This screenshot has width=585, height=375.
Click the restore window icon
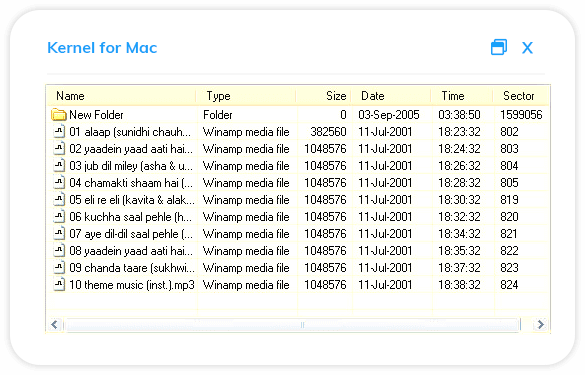[499, 47]
